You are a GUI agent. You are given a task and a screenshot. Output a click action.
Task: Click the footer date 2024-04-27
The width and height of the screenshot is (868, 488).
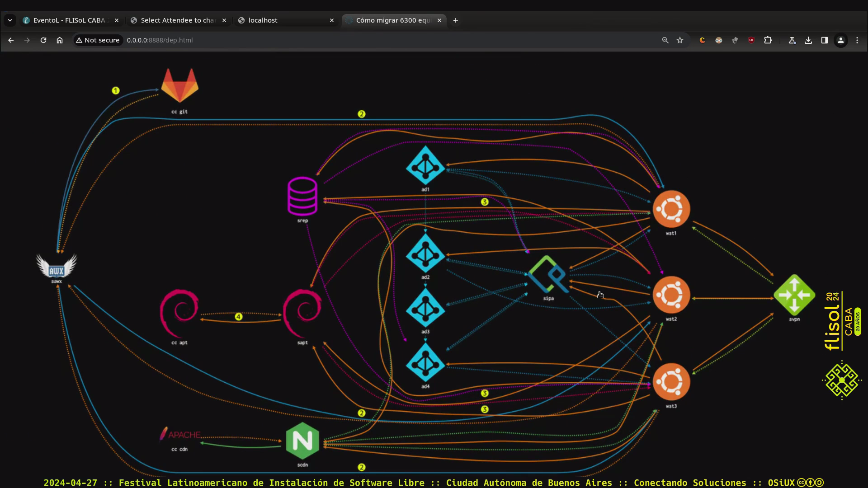[x=71, y=483]
